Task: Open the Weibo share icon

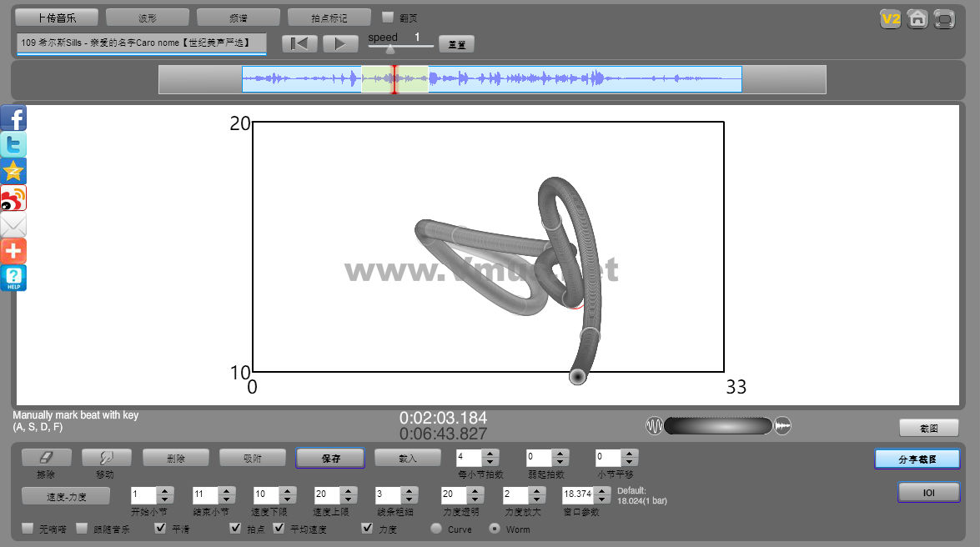Action: tap(13, 198)
